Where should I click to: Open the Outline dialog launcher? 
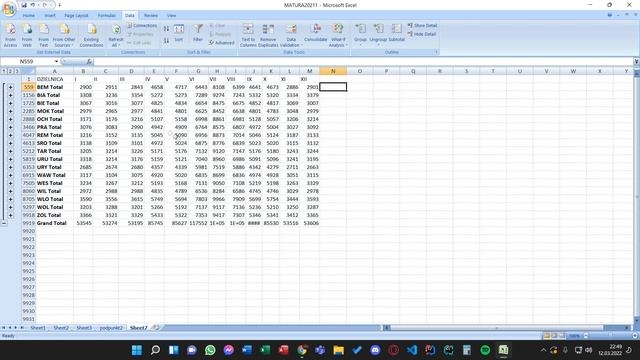[436, 52]
